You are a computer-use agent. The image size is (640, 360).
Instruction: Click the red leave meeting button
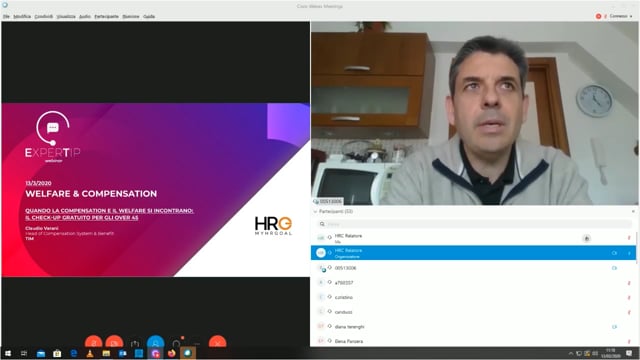point(218,342)
